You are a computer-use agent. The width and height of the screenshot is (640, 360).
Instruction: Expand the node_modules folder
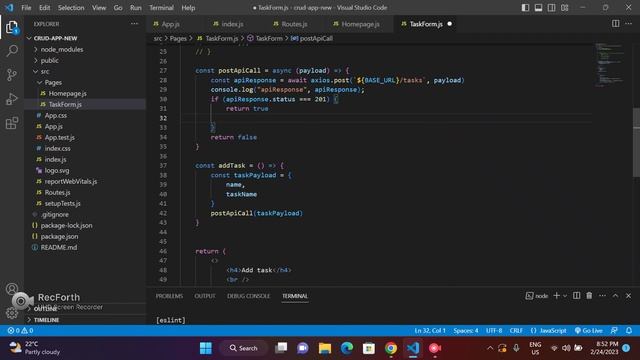coord(85,49)
